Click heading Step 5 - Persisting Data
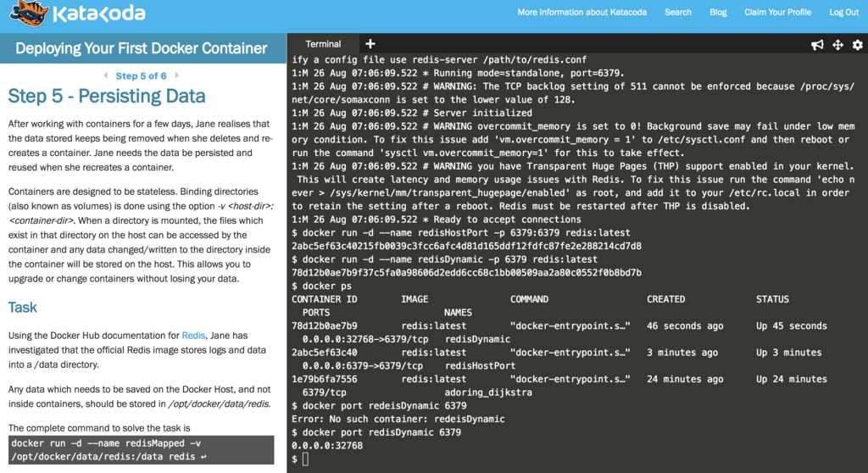 pyautogui.click(x=107, y=97)
